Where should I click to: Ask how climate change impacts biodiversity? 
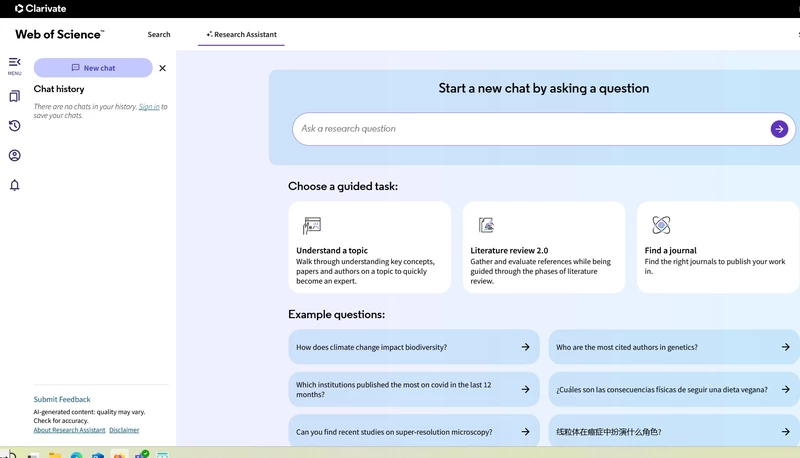(414, 347)
